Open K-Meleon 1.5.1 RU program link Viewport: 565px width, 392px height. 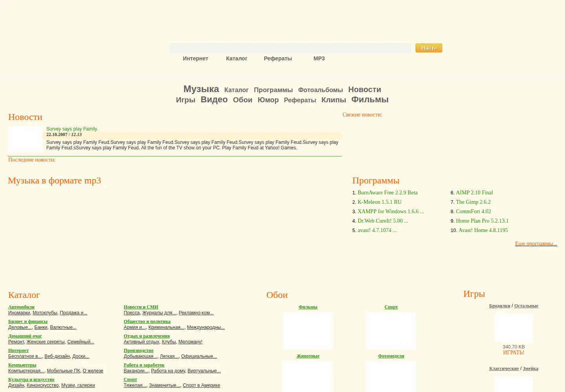coord(379,202)
